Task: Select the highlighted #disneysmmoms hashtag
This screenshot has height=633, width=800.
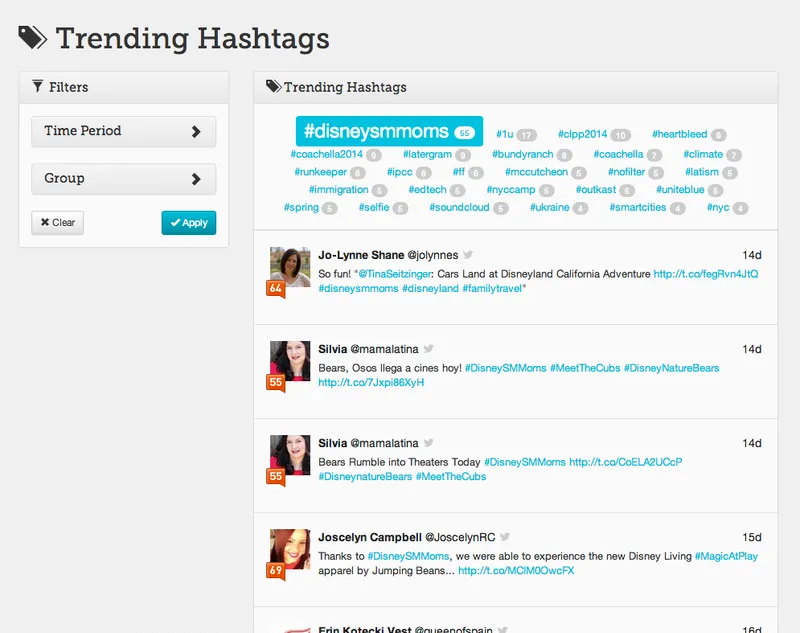Action: coord(389,132)
